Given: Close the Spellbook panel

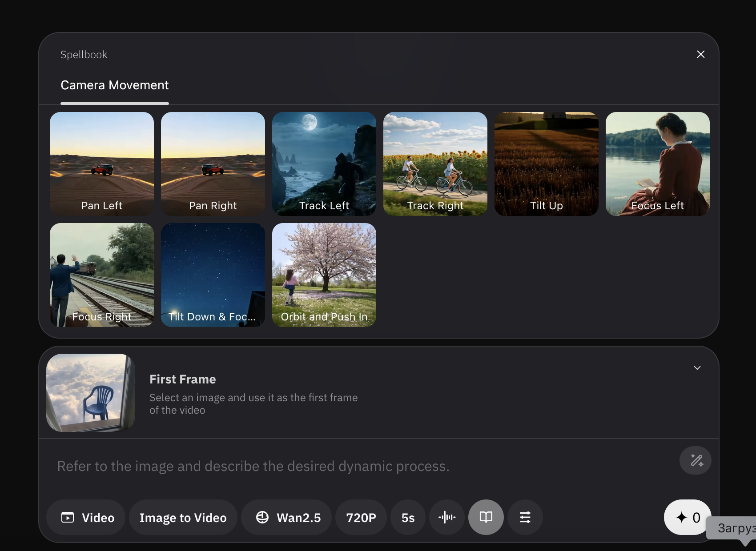Looking at the screenshot, I should click(x=700, y=54).
